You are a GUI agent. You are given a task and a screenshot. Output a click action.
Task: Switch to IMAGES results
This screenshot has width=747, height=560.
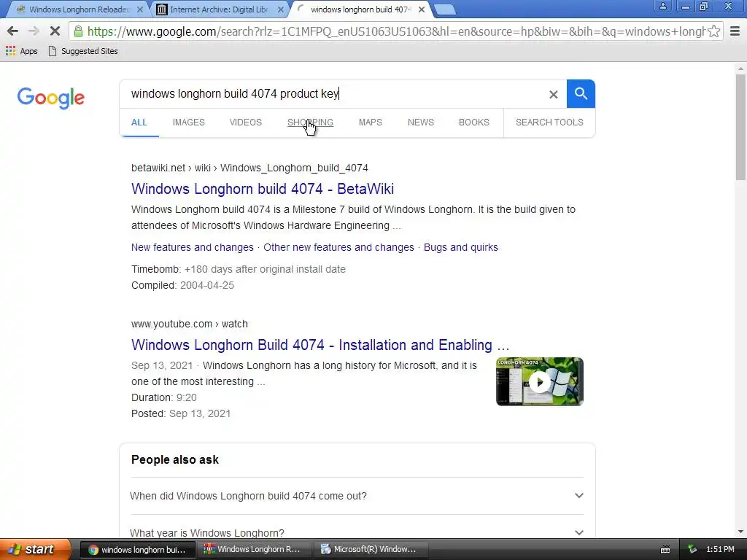coord(189,122)
